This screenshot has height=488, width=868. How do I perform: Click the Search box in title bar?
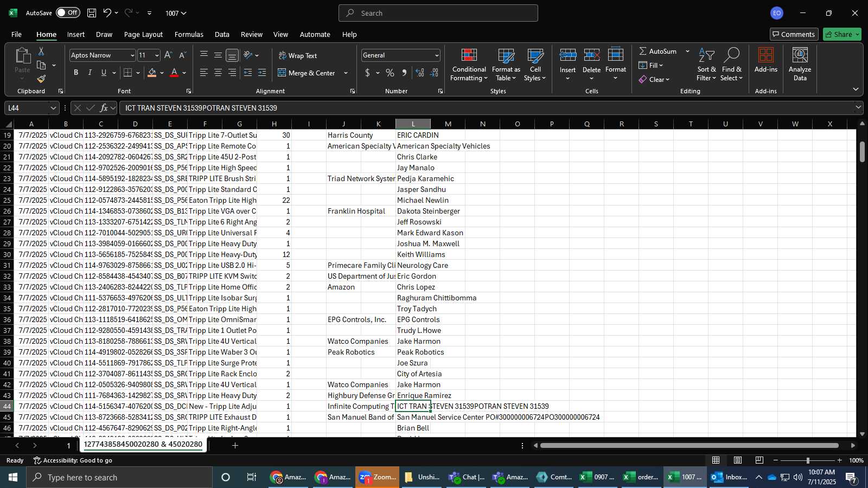[x=438, y=13]
